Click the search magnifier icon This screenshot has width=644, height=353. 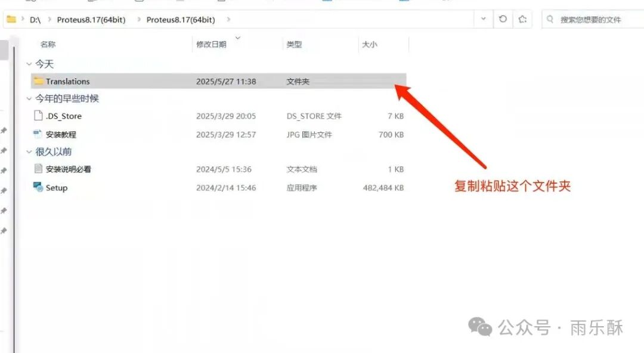pos(551,20)
